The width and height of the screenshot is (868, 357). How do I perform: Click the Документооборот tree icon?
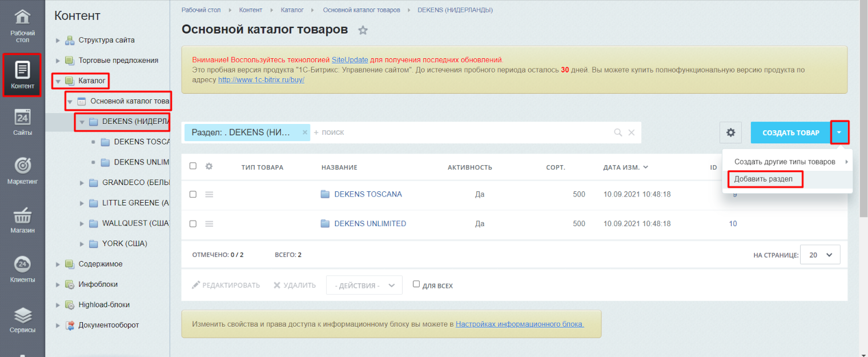pyautogui.click(x=70, y=325)
